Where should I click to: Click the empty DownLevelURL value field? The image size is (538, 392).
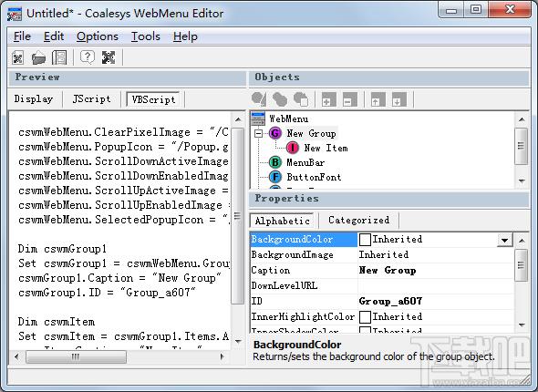435,285
